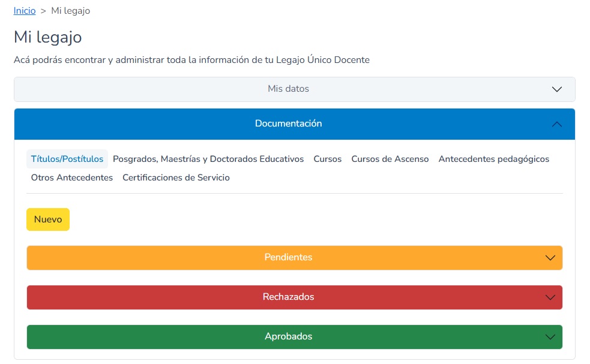Expand the orange Pendientes panel
This screenshot has height=364, width=590.
(x=288, y=257)
